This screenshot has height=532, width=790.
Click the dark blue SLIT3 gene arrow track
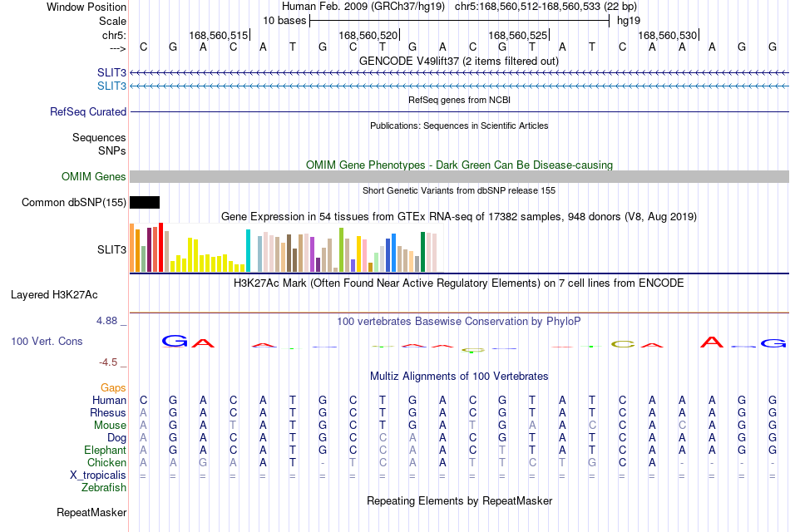pos(460,73)
